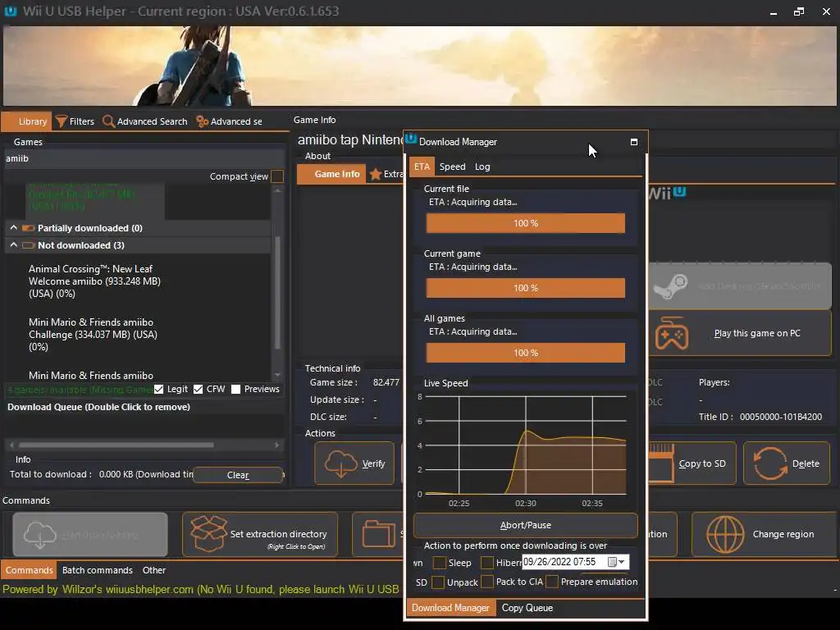840x630 pixels.
Task: Switch to the Speed tab
Action: point(452,167)
